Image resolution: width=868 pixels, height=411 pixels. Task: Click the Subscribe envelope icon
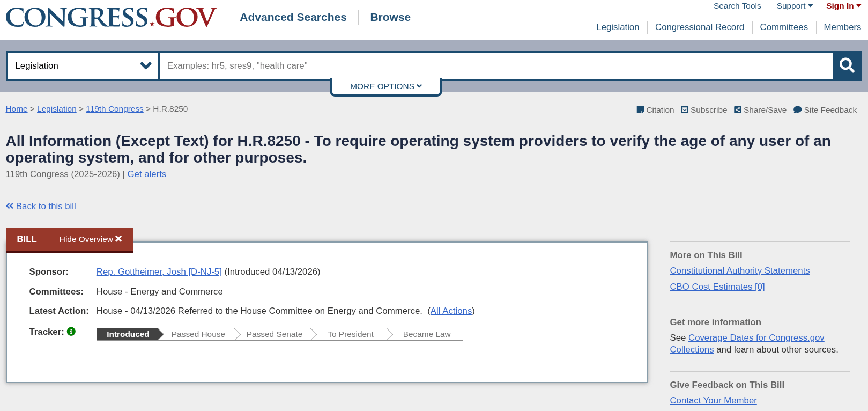click(x=685, y=109)
